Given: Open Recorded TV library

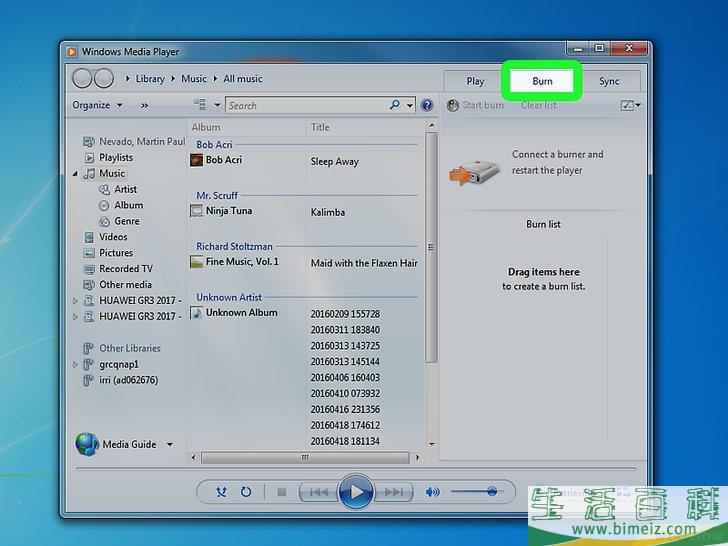Looking at the screenshot, I should pyautogui.click(x=125, y=268).
